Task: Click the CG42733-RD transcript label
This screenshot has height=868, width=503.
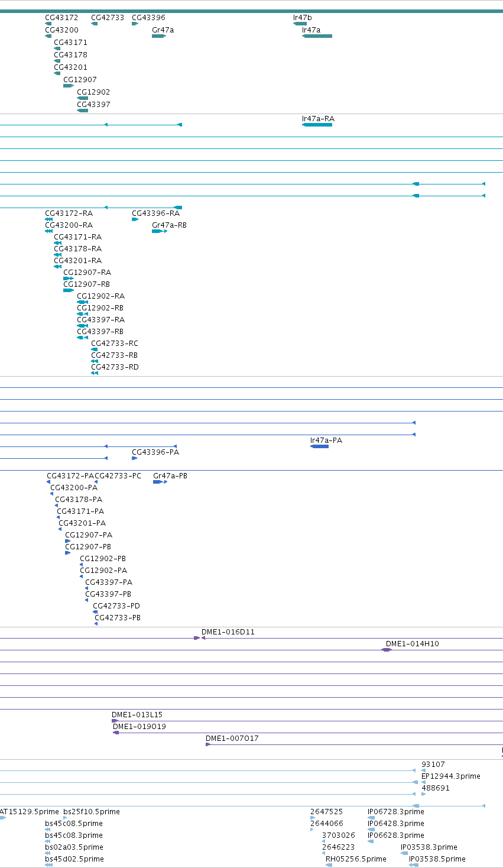Action: coord(115,367)
